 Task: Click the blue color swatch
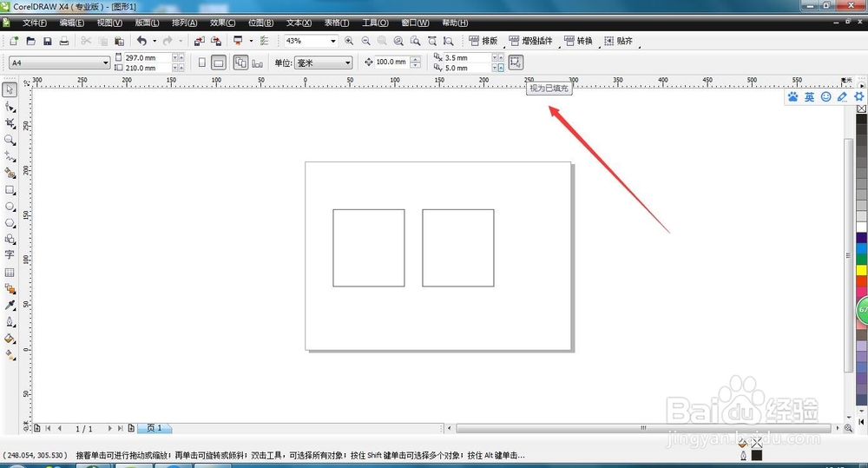point(862,248)
